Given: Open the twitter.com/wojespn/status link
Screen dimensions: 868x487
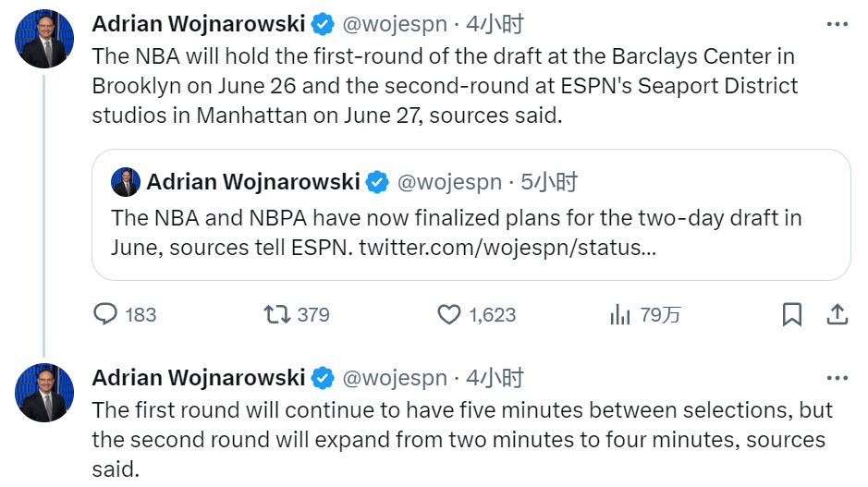Looking at the screenshot, I should coord(507,248).
